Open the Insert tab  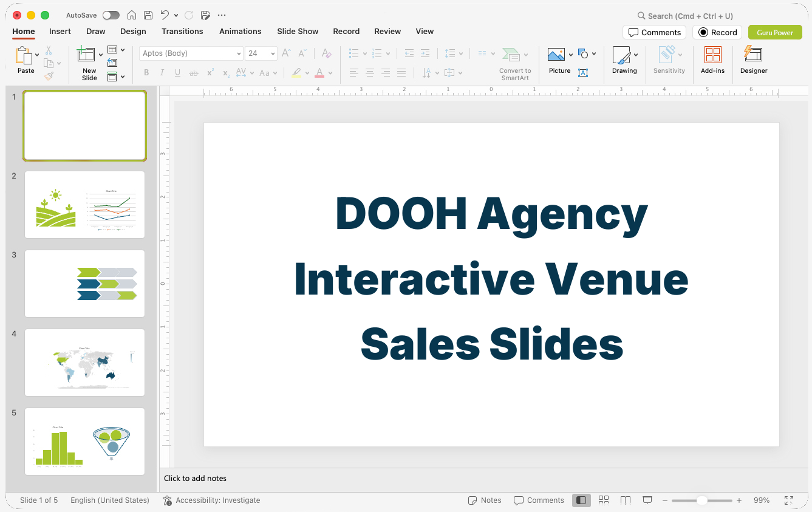tap(60, 32)
